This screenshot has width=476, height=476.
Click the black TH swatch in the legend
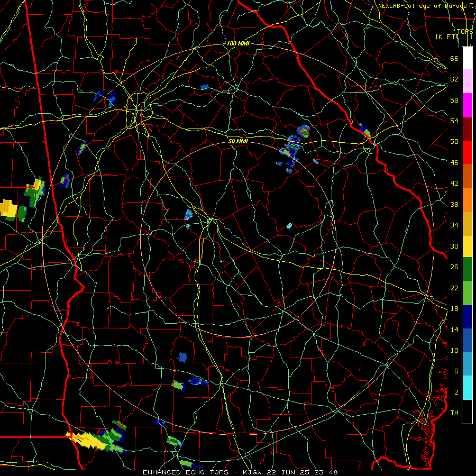pos(467,411)
